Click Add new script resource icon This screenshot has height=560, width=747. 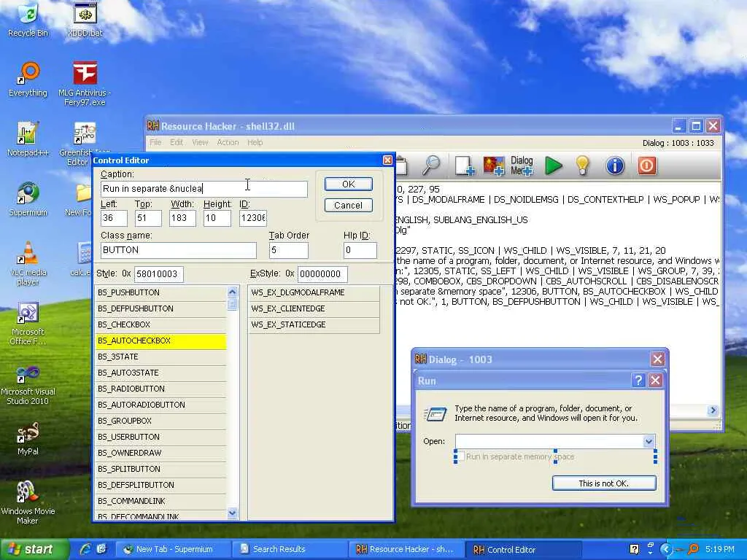point(464,166)
